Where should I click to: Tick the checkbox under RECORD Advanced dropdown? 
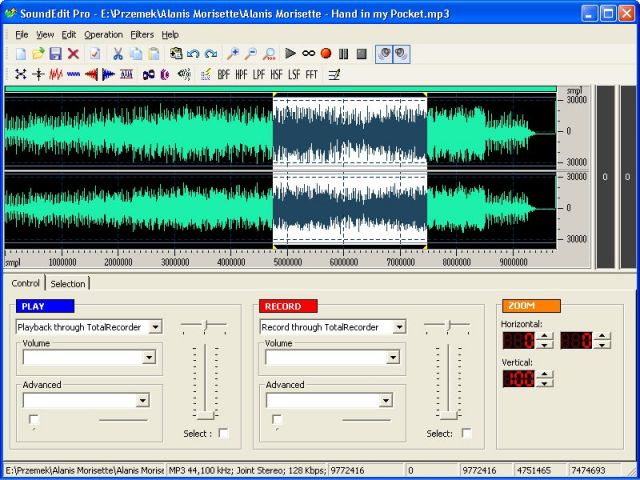[277, 420]
